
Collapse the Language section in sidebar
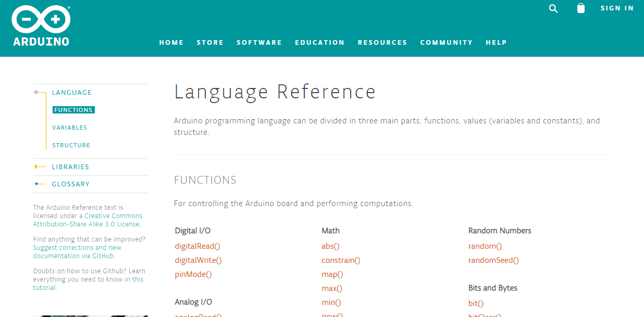click(71, 93)
